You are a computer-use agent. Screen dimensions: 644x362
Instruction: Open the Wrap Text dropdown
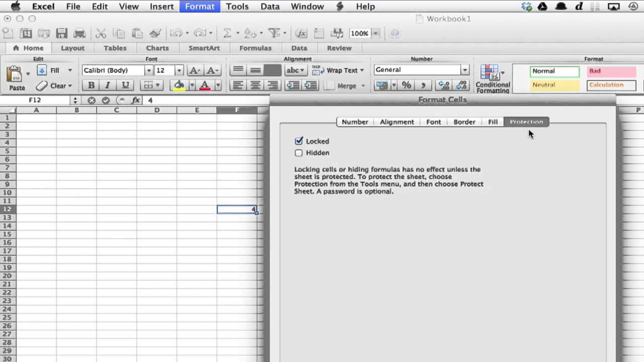click(362, 70)
